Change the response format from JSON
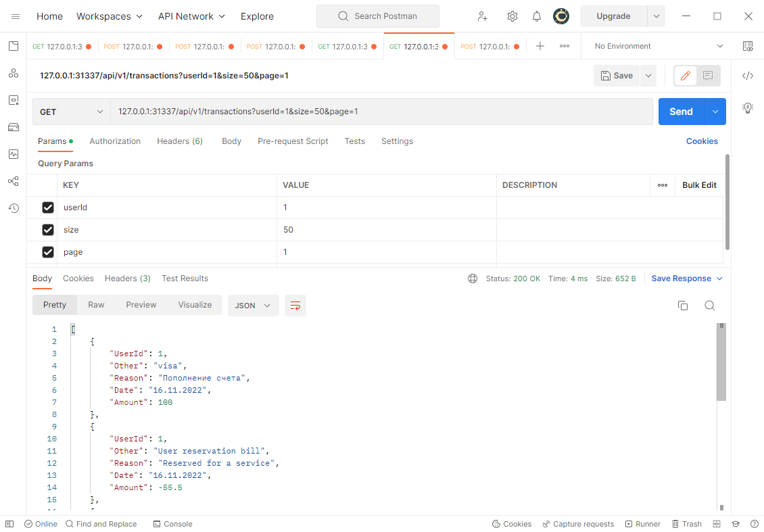Viewport: 764px width, 532px height. pos(253,305)
